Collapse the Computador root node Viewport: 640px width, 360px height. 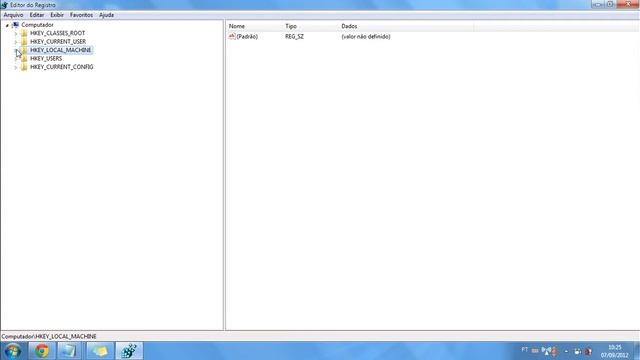coord(7,25)
